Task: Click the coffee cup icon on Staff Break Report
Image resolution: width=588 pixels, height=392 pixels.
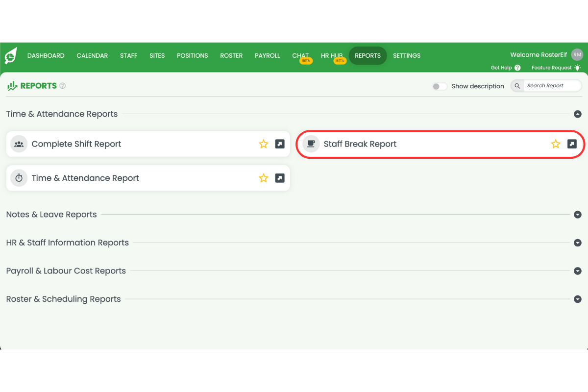Action: click(311, 144)
